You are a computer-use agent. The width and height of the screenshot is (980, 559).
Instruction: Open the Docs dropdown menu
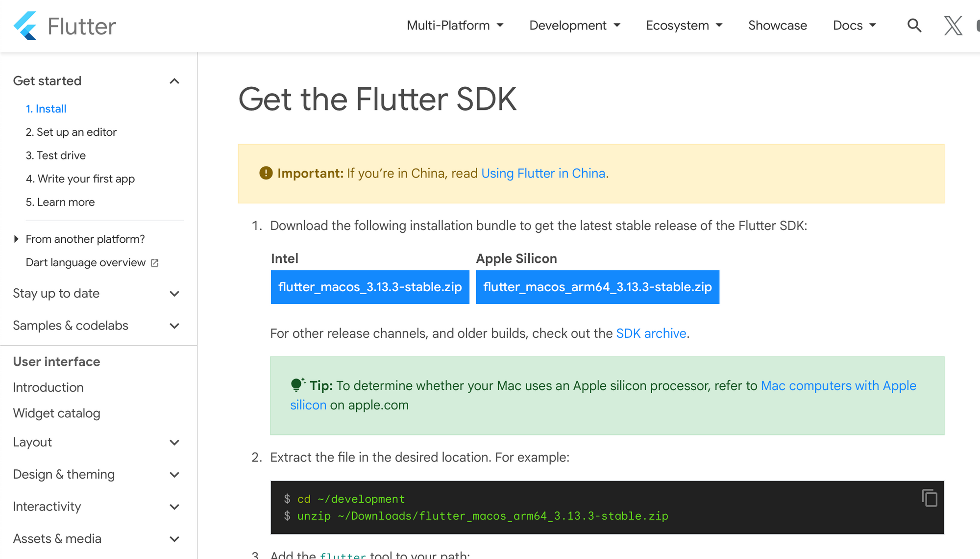(x=854, y=25)
